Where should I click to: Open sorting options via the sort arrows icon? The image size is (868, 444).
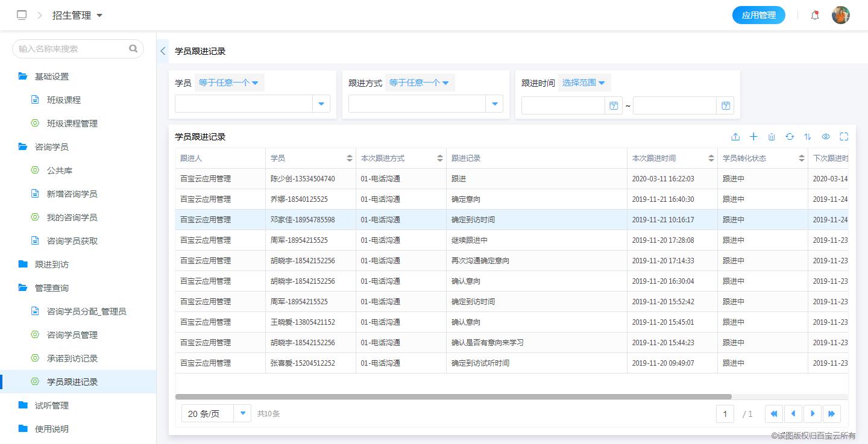(x=808, y=137)
